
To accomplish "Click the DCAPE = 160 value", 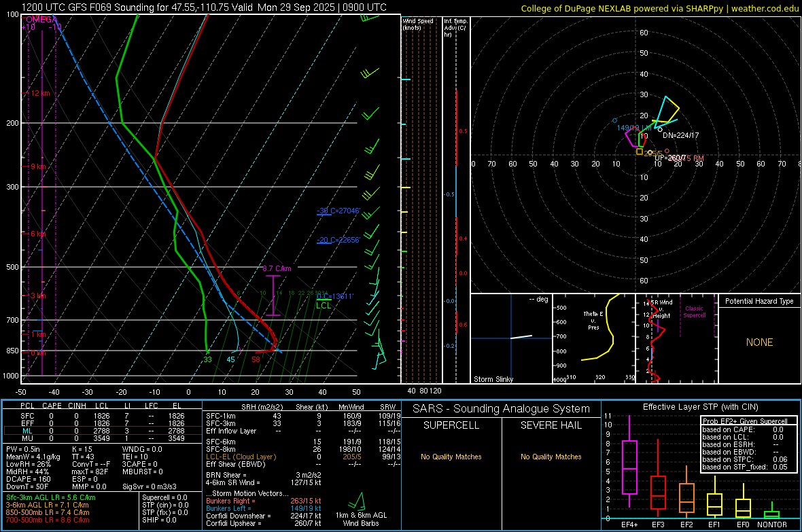I will 28,479.
